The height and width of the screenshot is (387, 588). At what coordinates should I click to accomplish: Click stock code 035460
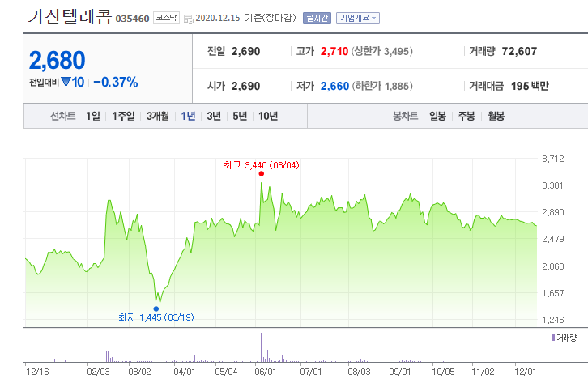point(132,19)
